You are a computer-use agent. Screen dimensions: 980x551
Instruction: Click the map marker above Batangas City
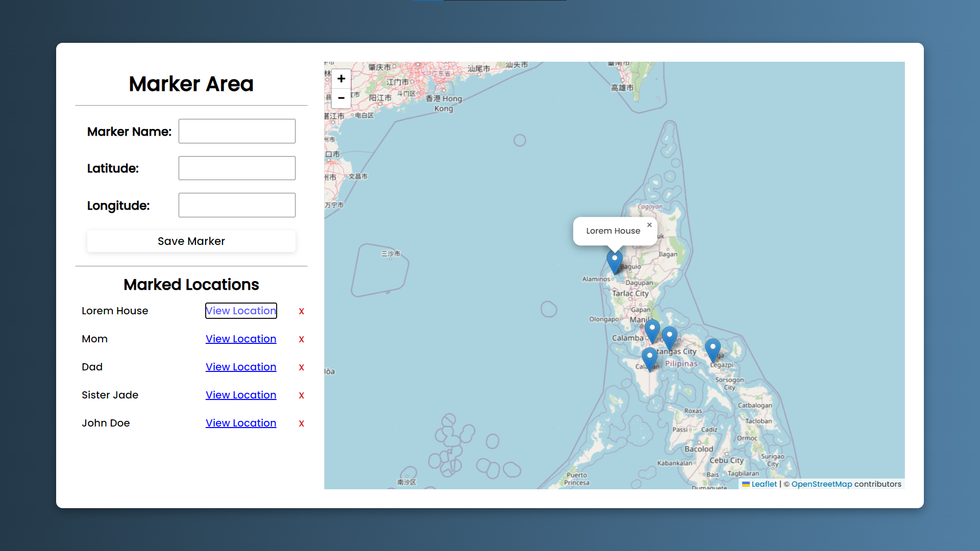pyautogui.click(x=669, y=339)
